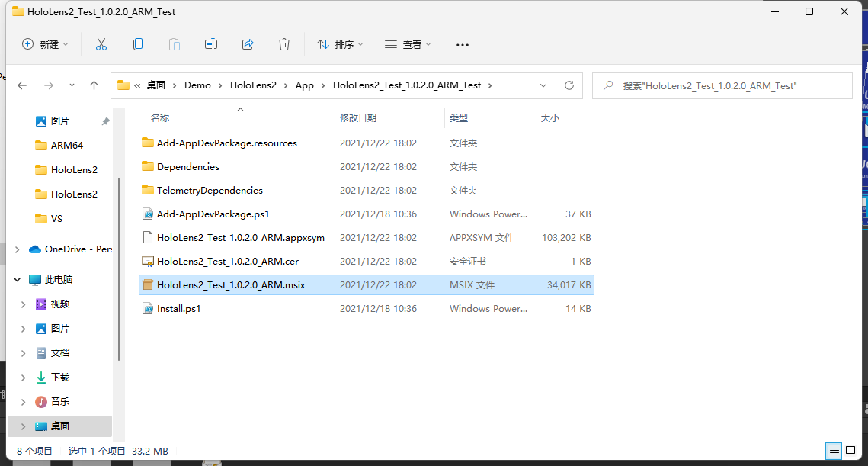Go up one folder level
Screen dimensions: 868x466
point(94,85)
